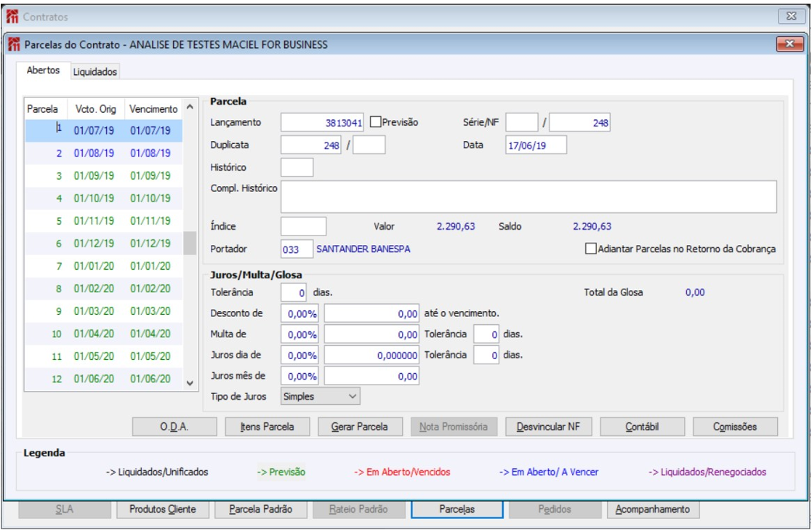Switch to the Liquidados tab
Viewport: 812px width, 530px height.
click(x=95, y=71)
